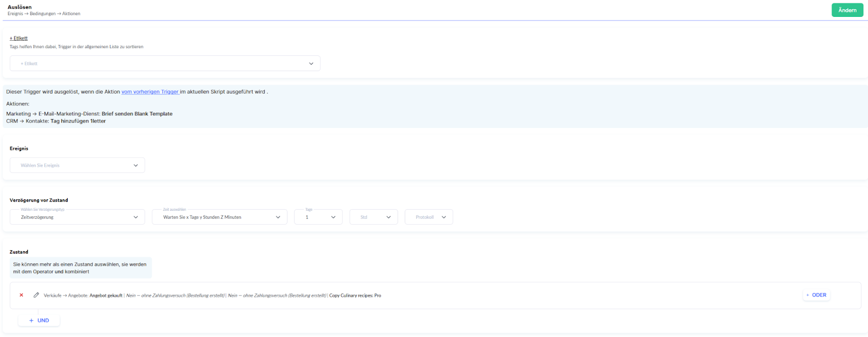The image size is (868, 337).
Task: Open the Wählen Sie Ereignis dropdown
Action: [x=71, y=165]
